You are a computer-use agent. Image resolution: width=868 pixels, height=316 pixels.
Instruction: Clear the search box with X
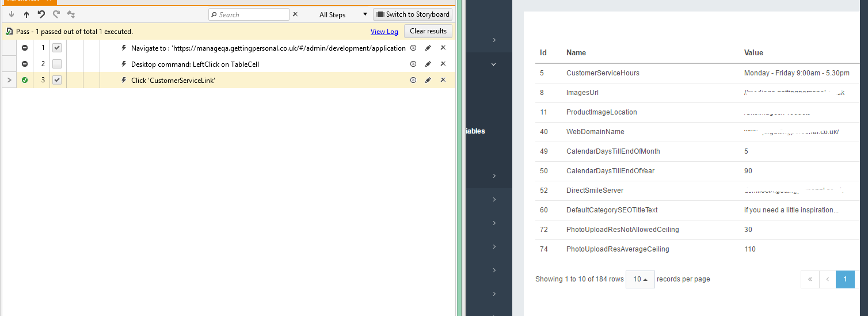click(295, 14)
